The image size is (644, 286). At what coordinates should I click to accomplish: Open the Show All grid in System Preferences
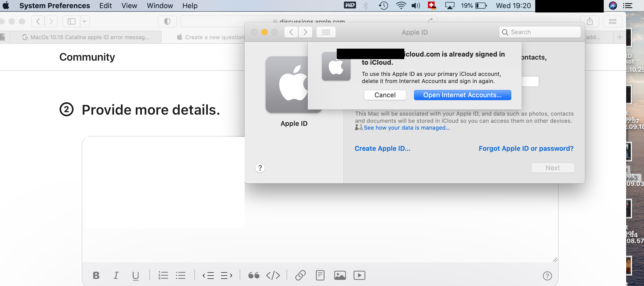[326, 32]
